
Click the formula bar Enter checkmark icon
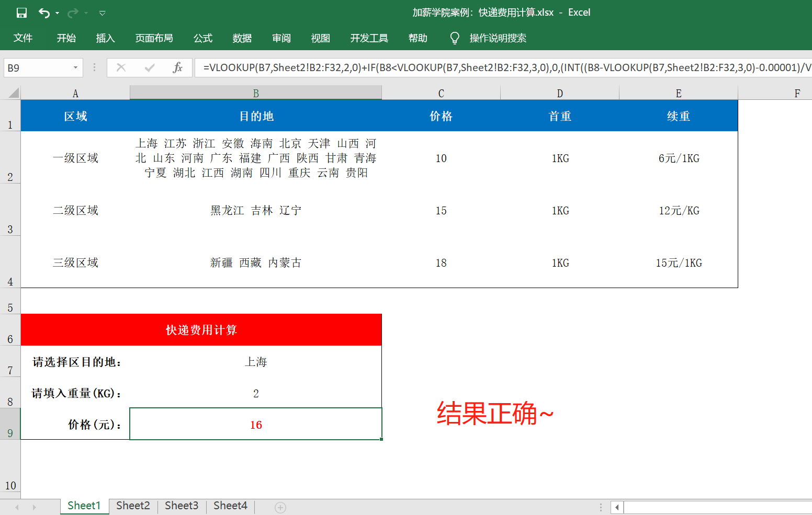(150, 67)
